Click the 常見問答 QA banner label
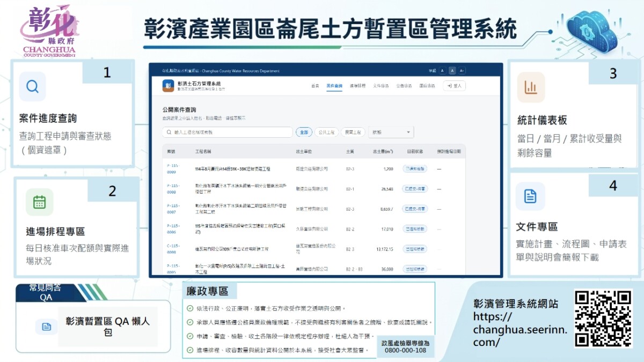 (46, 292)
